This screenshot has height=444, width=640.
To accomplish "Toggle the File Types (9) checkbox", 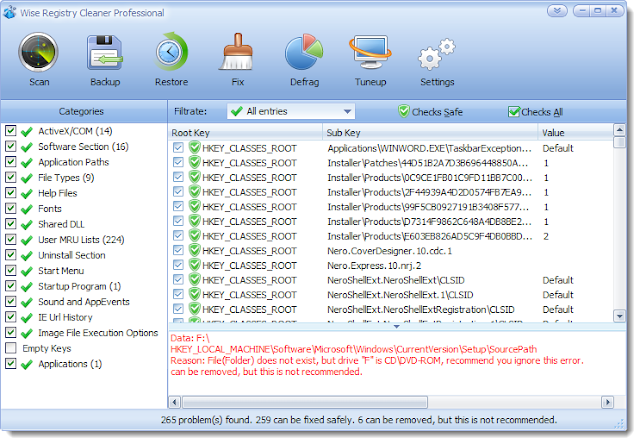I will click(x=11, y=177).
